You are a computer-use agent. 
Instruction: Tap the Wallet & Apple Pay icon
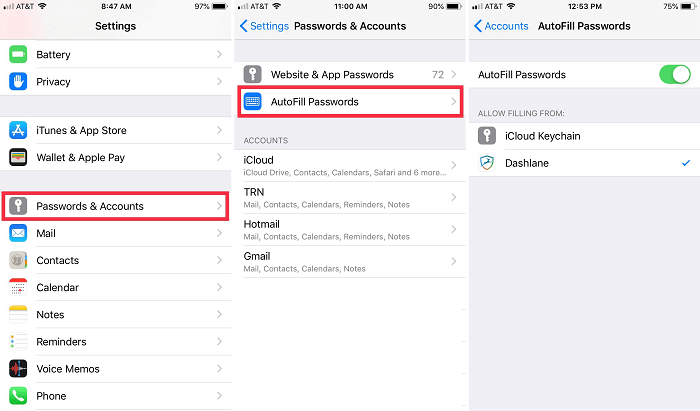19,157
